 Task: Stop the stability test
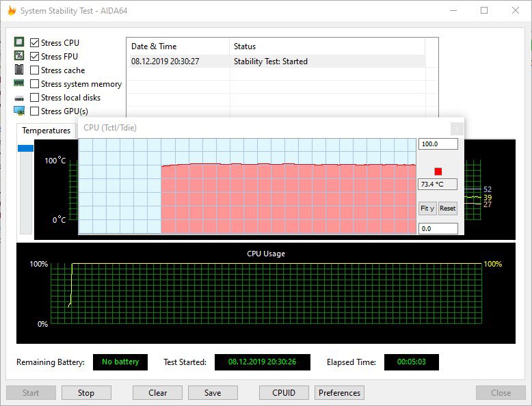point(86,393)
